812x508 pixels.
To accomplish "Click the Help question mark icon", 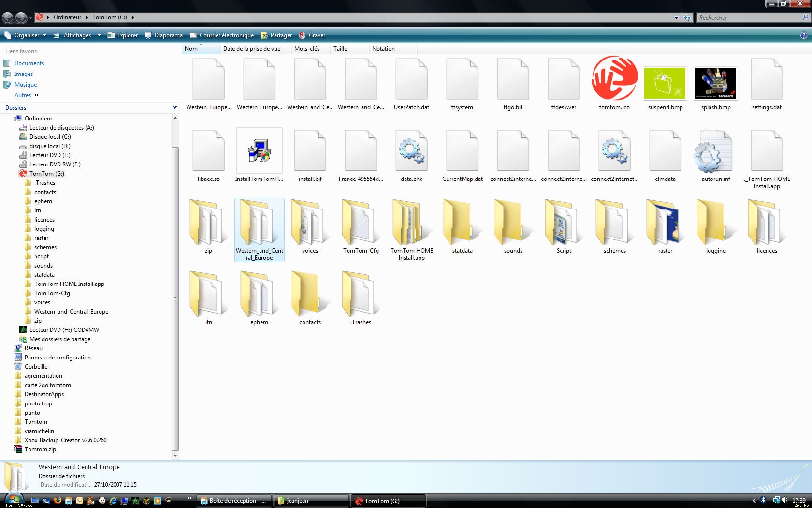I will coord(804,35).
